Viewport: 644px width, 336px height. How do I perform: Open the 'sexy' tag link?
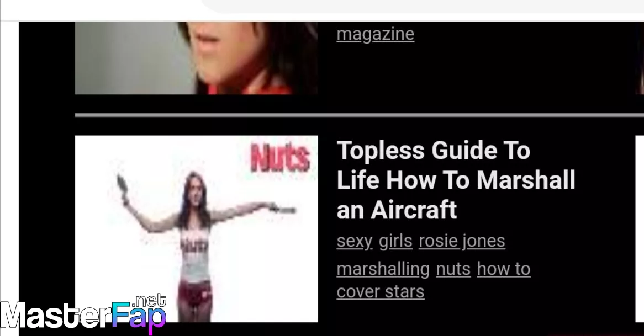(x=355, y=241)
